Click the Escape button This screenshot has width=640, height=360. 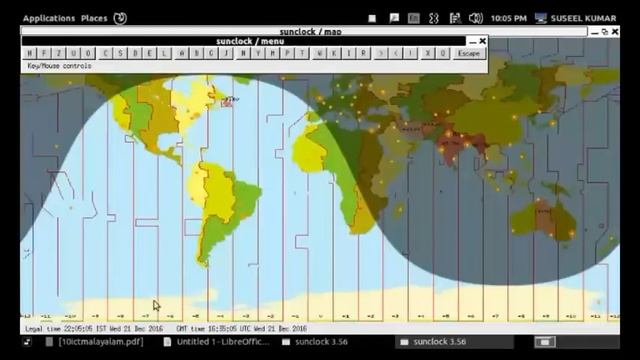pyautogui.click(x=469, y=53)
